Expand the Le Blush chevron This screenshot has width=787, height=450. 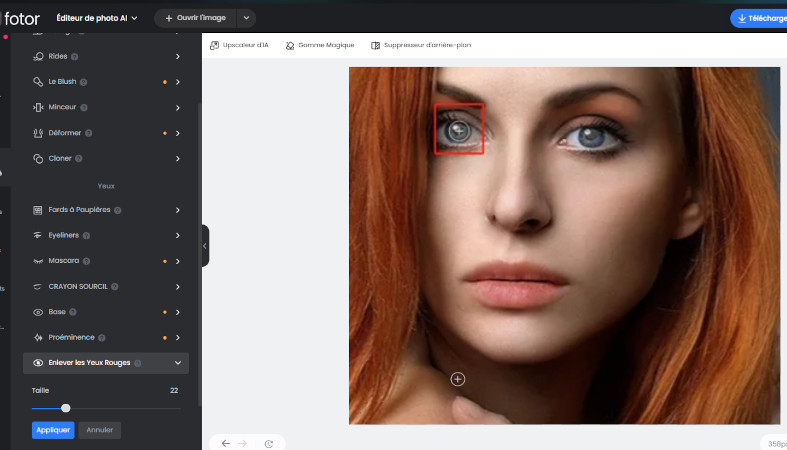pyautogui.click(x=178, y=82)
